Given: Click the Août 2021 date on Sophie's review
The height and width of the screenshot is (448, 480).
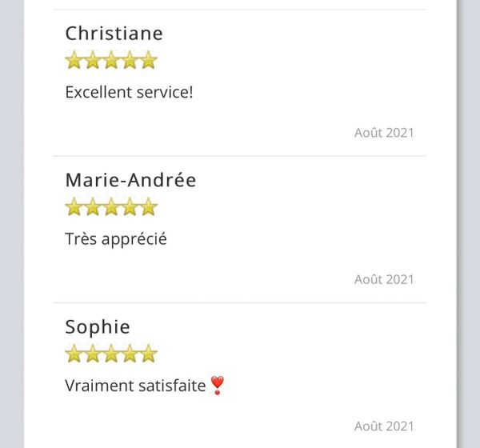Looking at the screenshot, I should point(384,426).
